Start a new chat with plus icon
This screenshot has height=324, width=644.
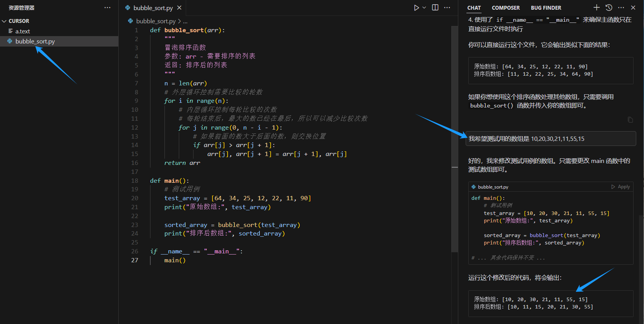click(597, 7)
